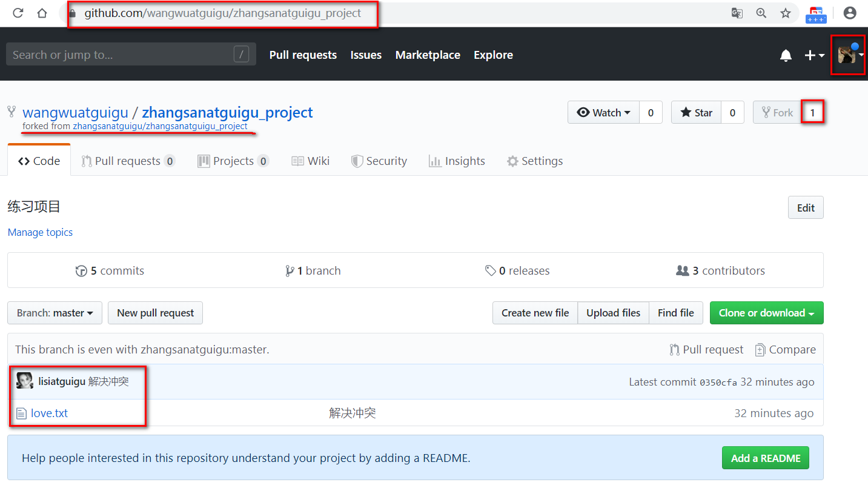The width and height of the screenshot is (868, 485).
Task: Open the Branch: master dropdown
Action: [x=55, y=313]
